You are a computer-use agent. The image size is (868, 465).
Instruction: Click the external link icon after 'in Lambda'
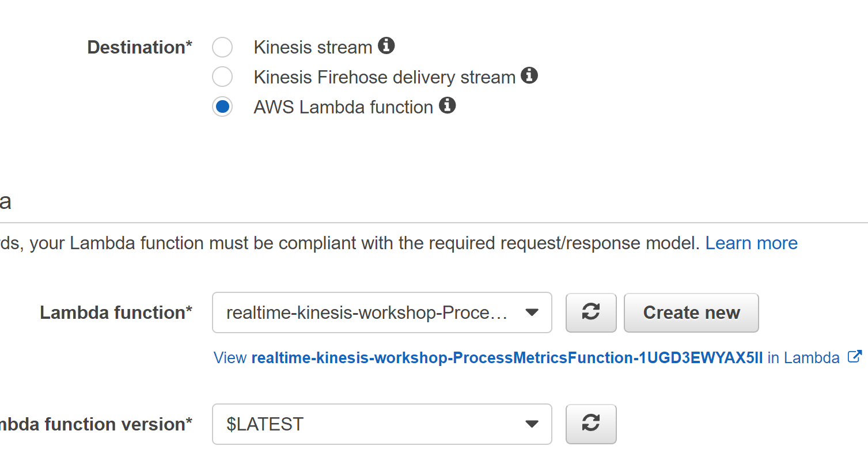[855, 357]
